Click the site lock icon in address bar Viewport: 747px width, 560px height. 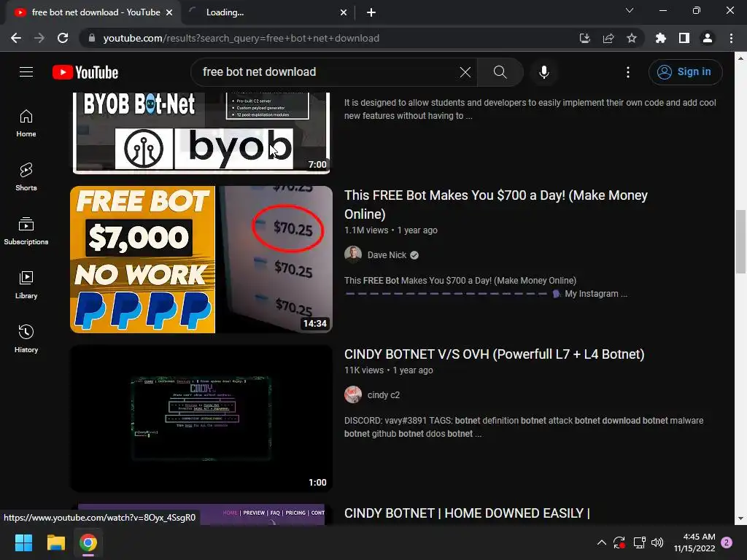point(92,38)
